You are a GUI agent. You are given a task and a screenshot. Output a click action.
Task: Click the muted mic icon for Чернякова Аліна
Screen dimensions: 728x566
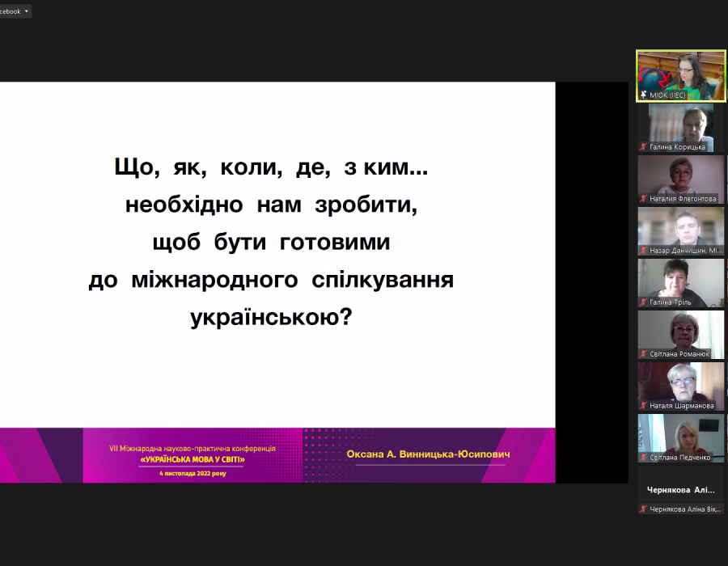click(644, 509)
